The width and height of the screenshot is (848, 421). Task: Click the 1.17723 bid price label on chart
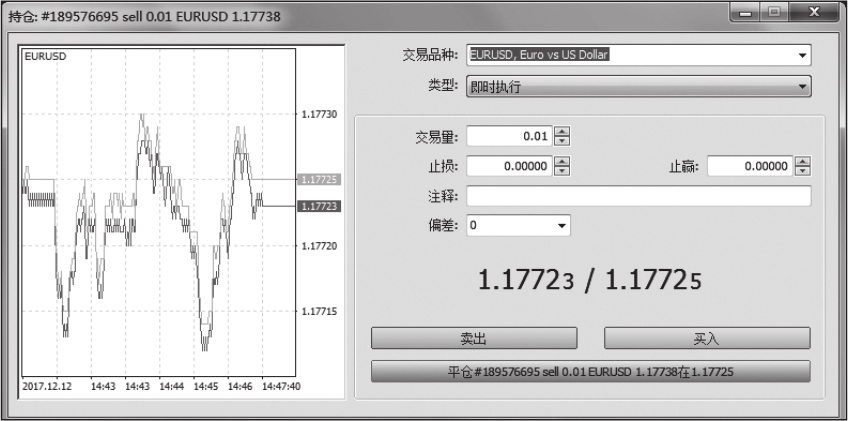[319, 206]
